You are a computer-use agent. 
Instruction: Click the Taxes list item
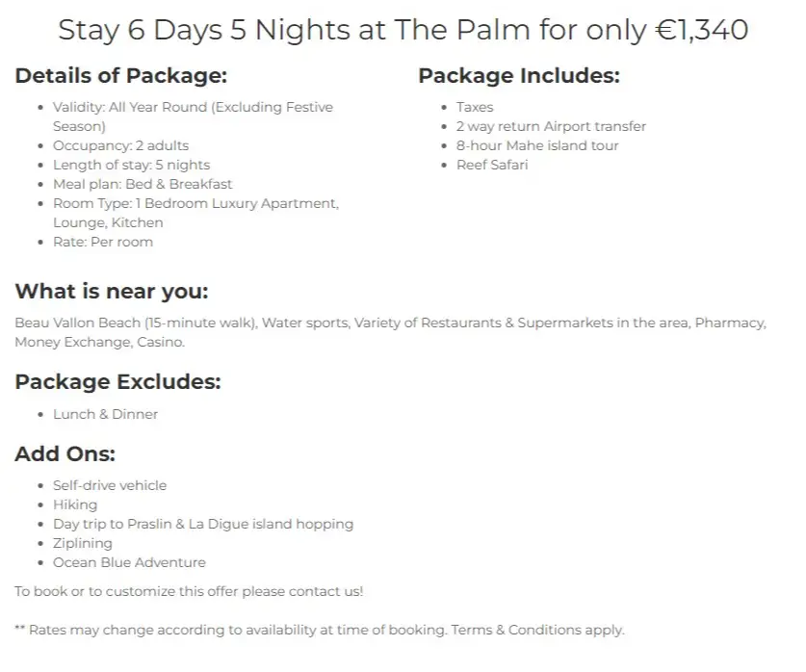[x=475, y=107]
